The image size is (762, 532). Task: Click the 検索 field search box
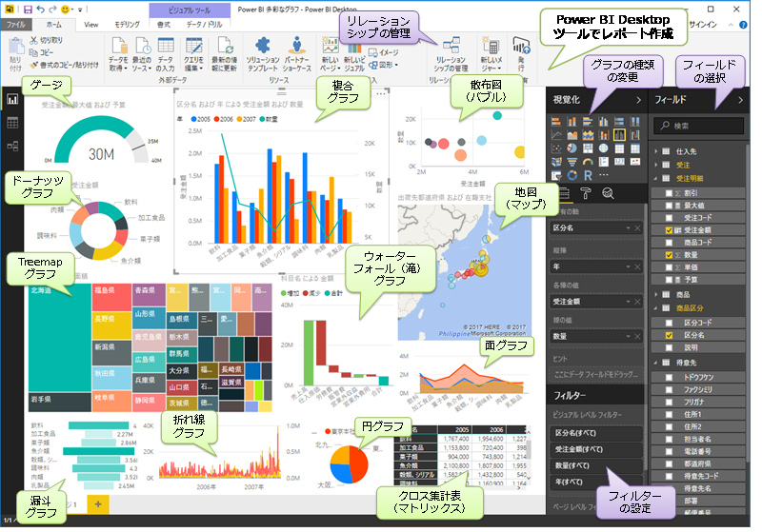[698, 126]
